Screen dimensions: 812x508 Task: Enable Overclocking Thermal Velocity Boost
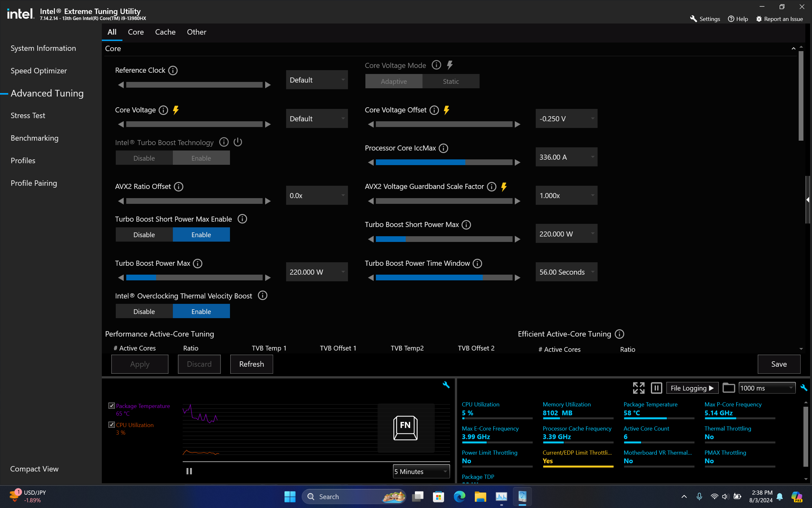pos(201,311)
